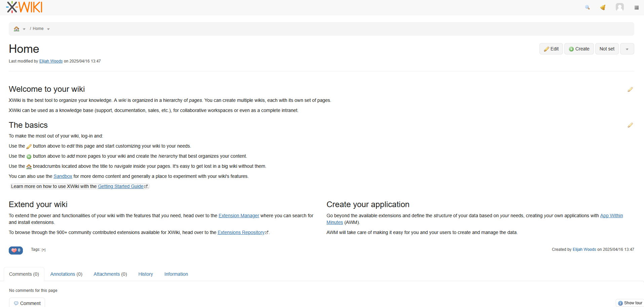Click the Create button
Viewport: 644px width, 307px height.
tap(579, 49)
